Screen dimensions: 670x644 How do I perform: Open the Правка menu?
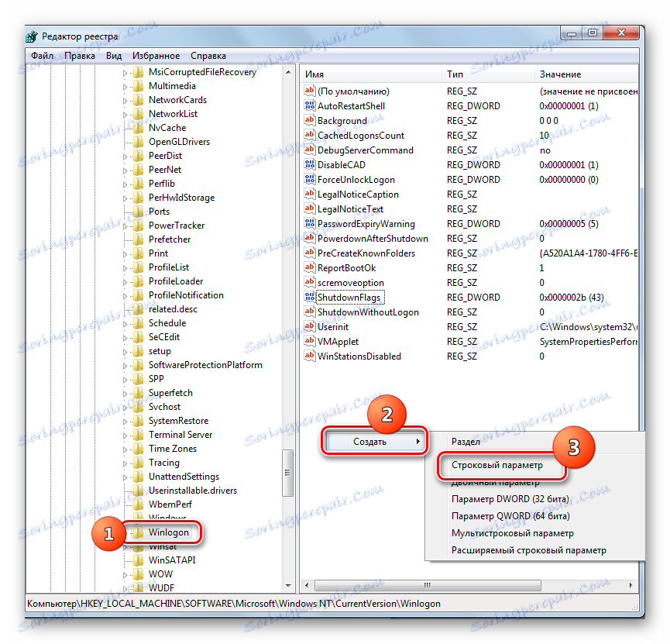coord(80,56)
